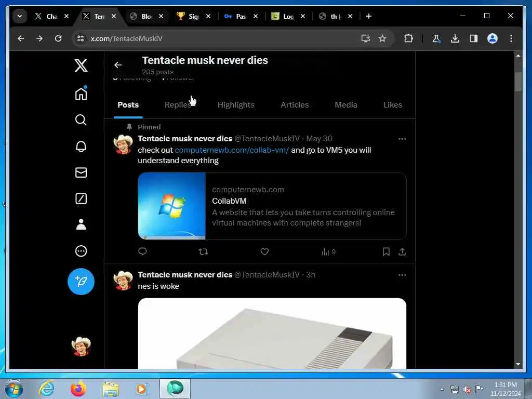The image size is (532, 399).
Task: Switch to the Media tab
Action: pyautogui.click(x=345, y=105)
